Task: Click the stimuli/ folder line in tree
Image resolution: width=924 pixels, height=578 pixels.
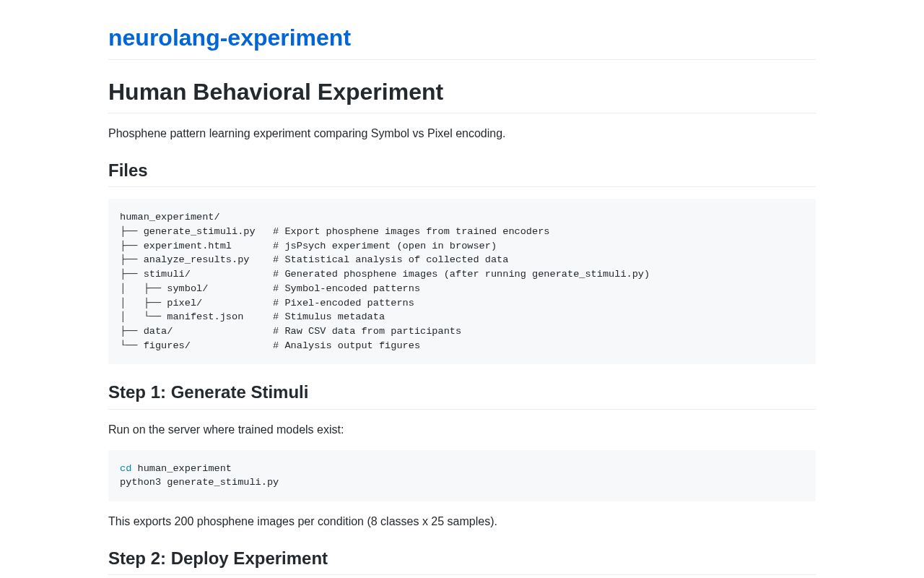Action: point(385,275)
